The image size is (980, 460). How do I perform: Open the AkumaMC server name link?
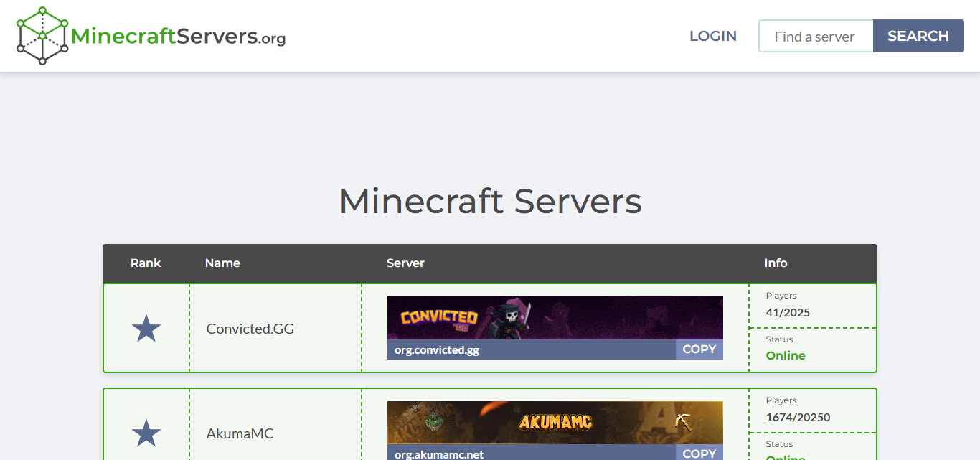pyautogui.click(x=240, y=433)
